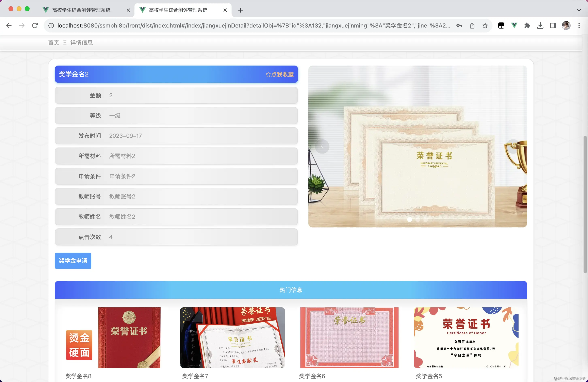The image size is (588, 382).
Task: Open the extensions puzzle icon
Action: pyautogui.click(x=527, y=25)
